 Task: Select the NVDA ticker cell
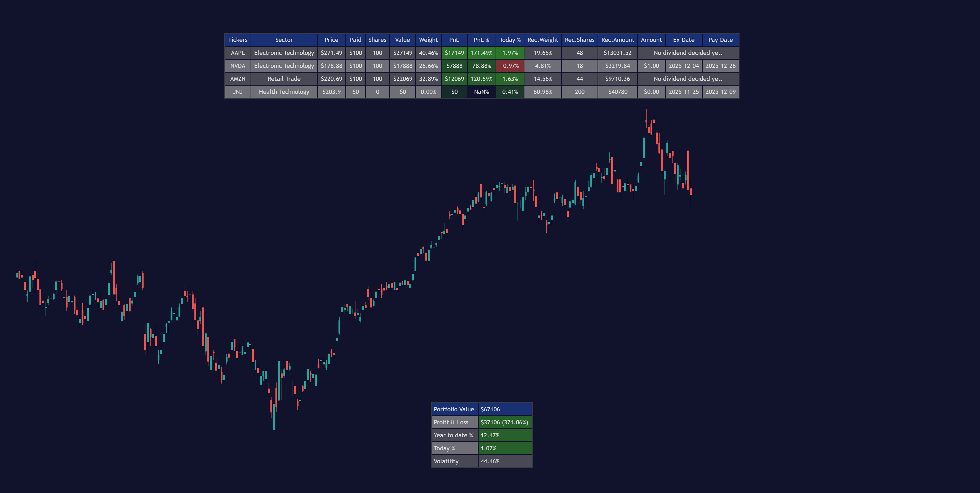click(237, 66)
